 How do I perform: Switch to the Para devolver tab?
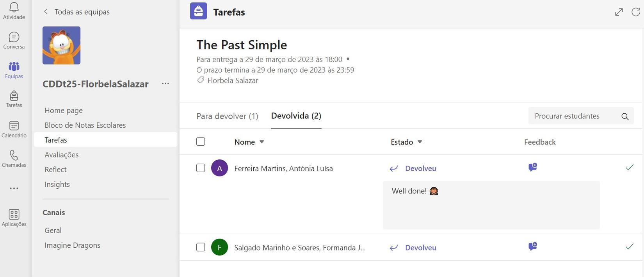(227, 116)
